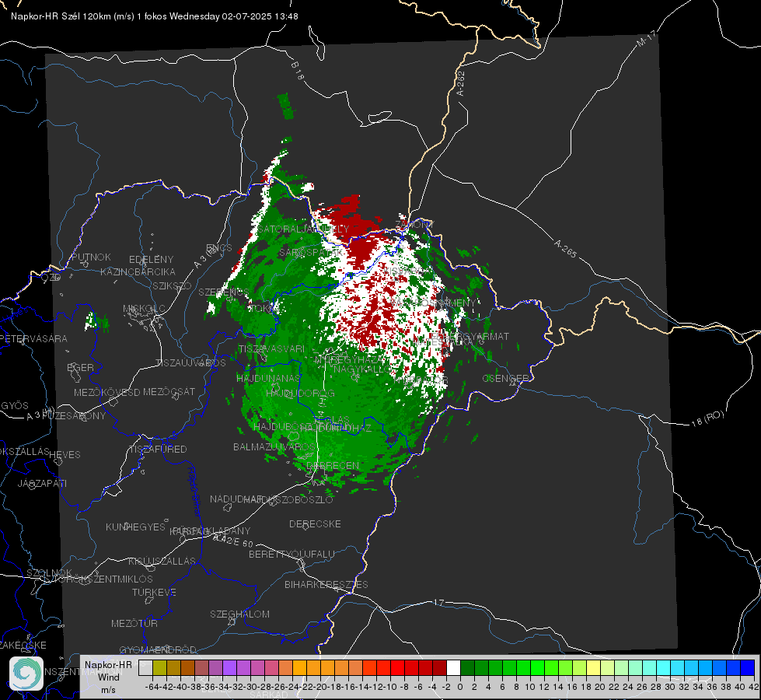Click the B 18 road label

pos(297,71)
